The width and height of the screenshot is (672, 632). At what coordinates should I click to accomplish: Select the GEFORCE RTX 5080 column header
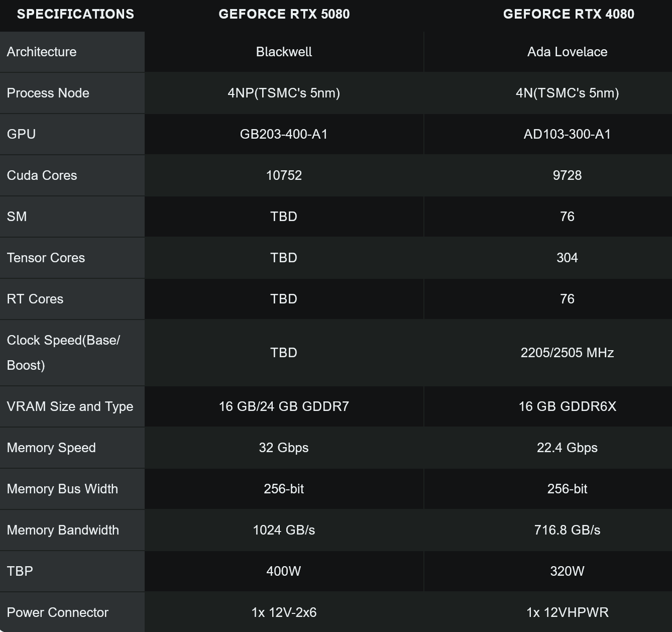pyautogui.click(x=284, y=14)
